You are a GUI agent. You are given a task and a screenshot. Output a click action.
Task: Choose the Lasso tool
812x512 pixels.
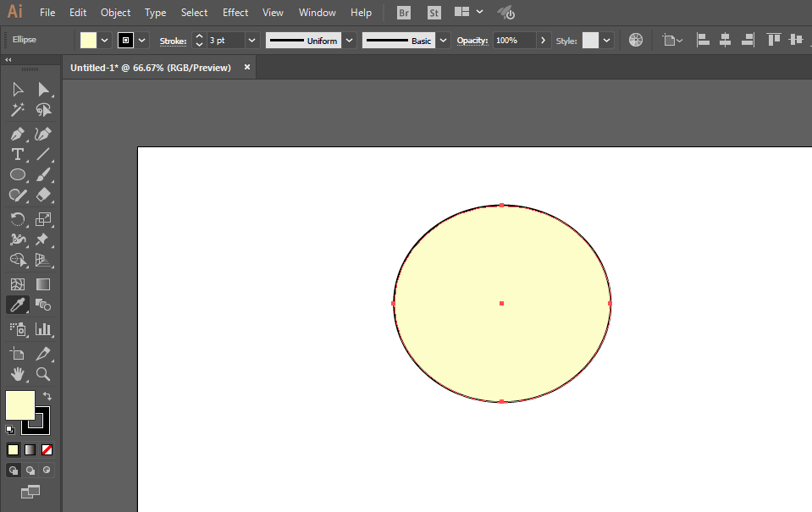click(x=43, y=110)
